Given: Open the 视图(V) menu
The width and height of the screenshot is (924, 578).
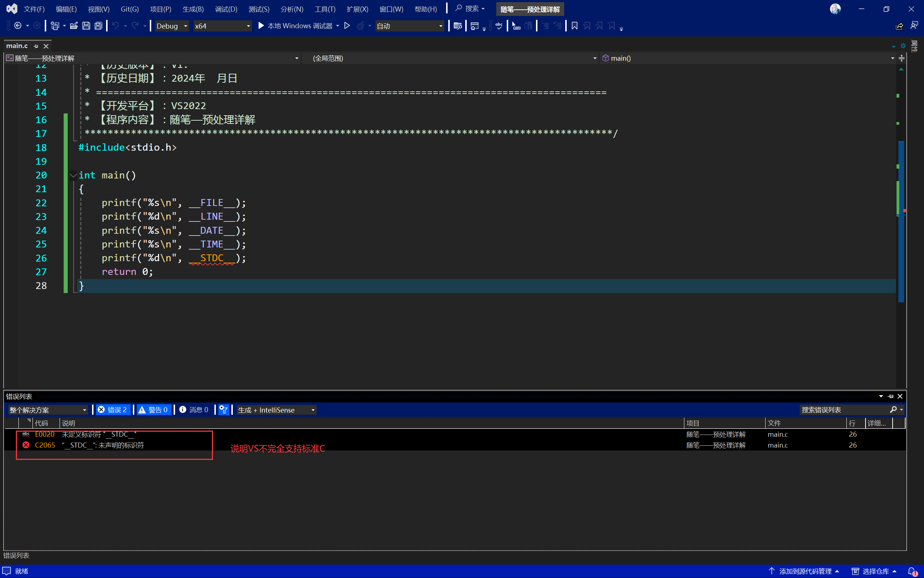Looking at the screenshot, I should click(99, 9).
